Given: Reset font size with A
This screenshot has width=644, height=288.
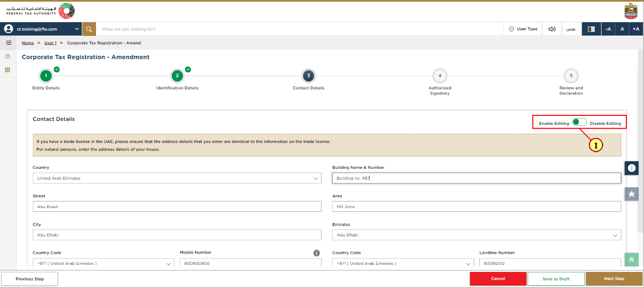Looking at the screenshot, I should point(622,29).
